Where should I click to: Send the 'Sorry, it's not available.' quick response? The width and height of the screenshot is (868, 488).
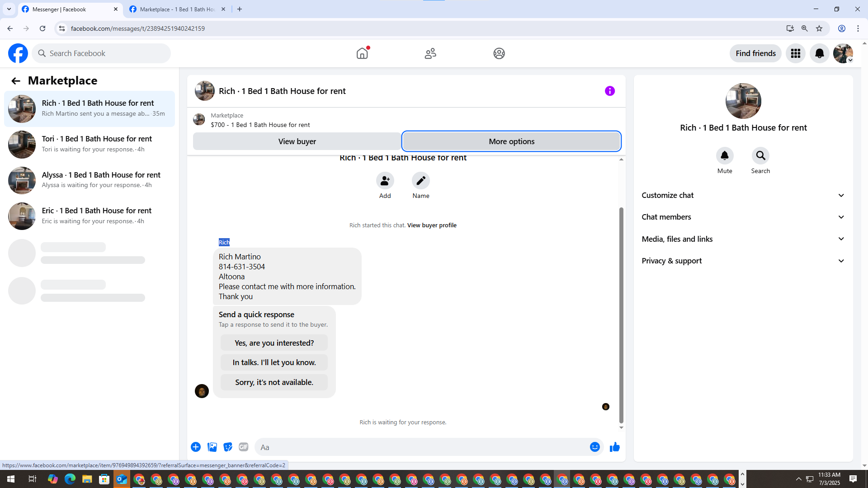(274, 382)
